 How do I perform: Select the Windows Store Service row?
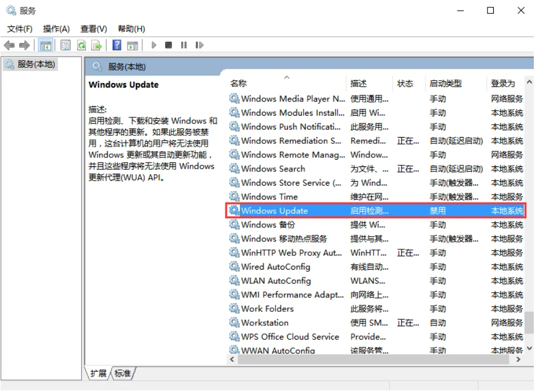click(x=376, y=183)
